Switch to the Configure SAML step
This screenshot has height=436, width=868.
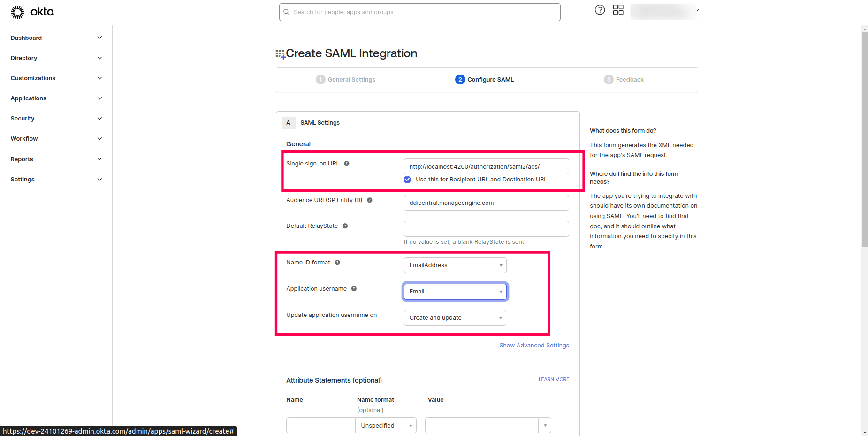point(485,79)
